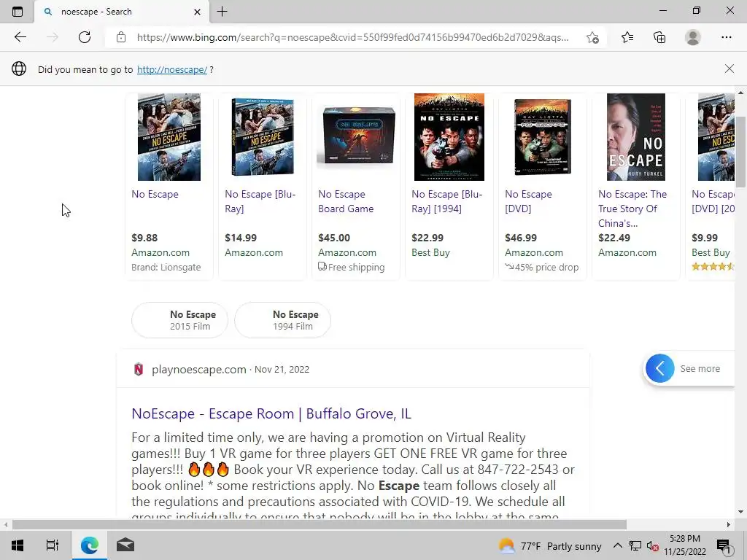Screen dimensions: 747x560
Task: Click the playnoescape site favicon
Action: (139, 369)
